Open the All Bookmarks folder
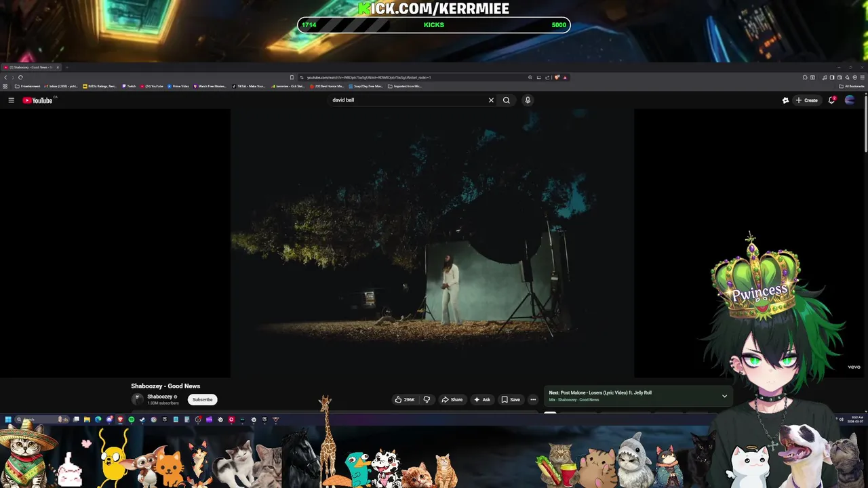Screen dimensions: 868x488 pos(852,86)
